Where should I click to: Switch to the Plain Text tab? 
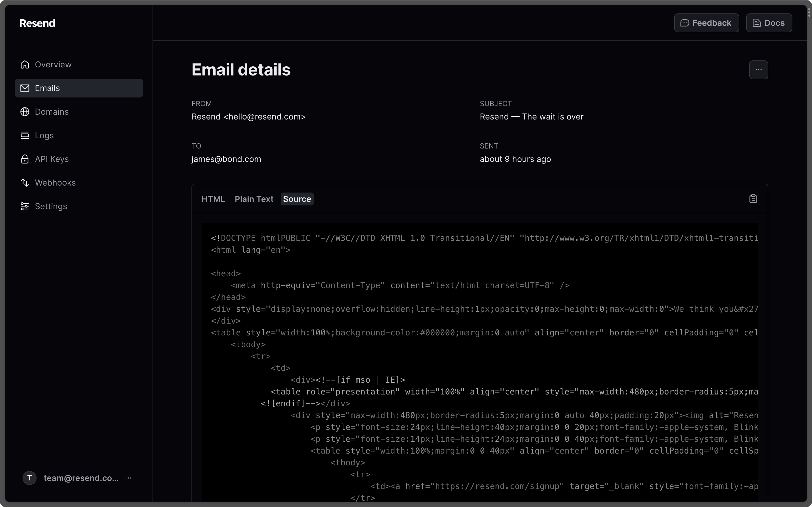(x=254, y=199)
